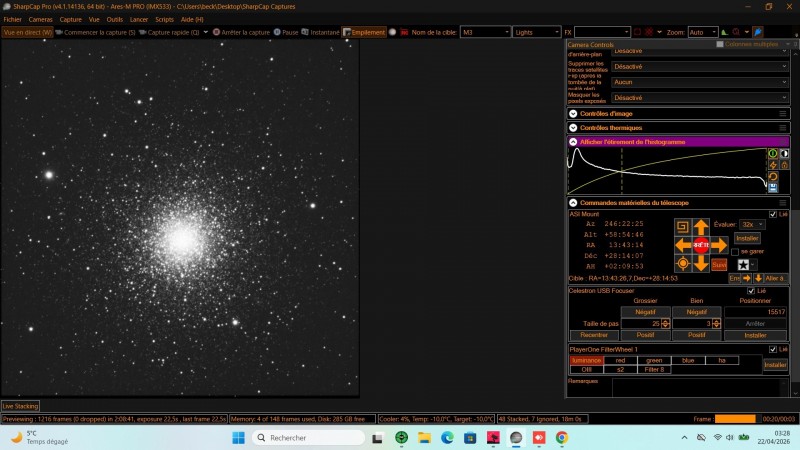Reset the histogram stretch with the circular arrow
800x450 pixels.
(773, 177)
